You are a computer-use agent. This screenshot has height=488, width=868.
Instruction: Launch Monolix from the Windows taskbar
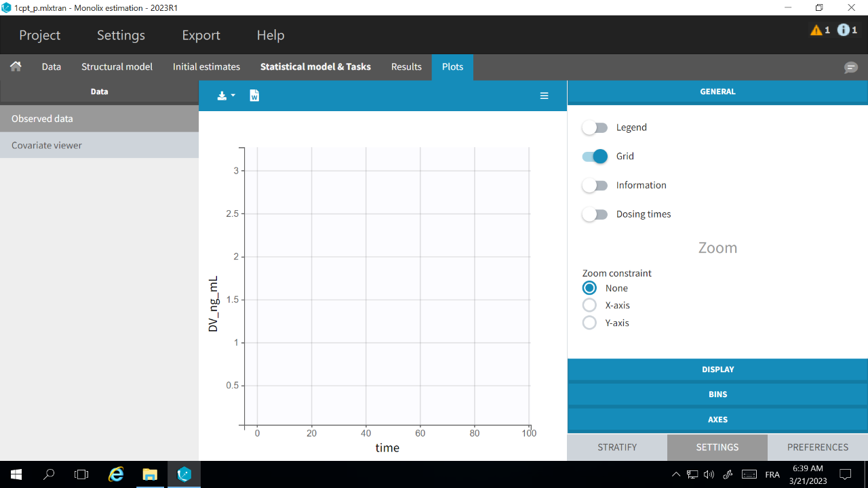(x=184, y=474)
